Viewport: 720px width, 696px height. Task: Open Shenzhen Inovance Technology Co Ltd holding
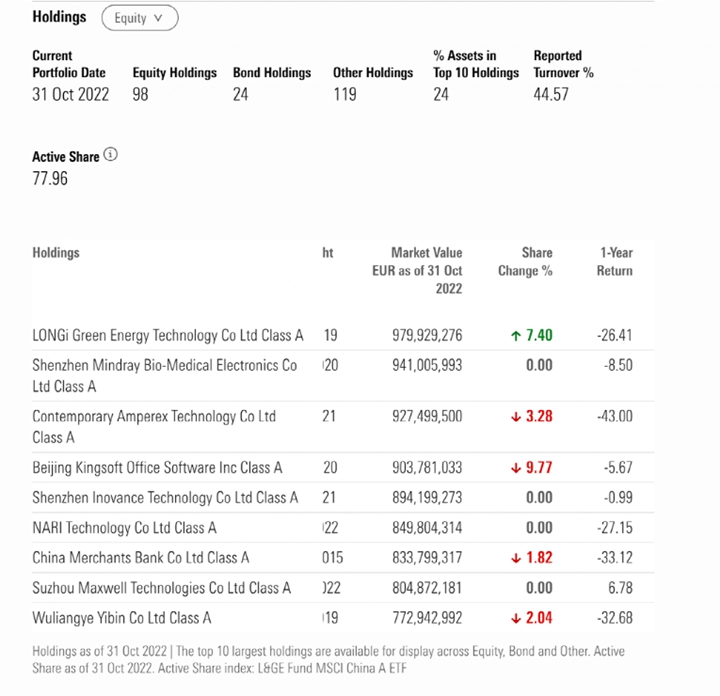click(165, 497)
